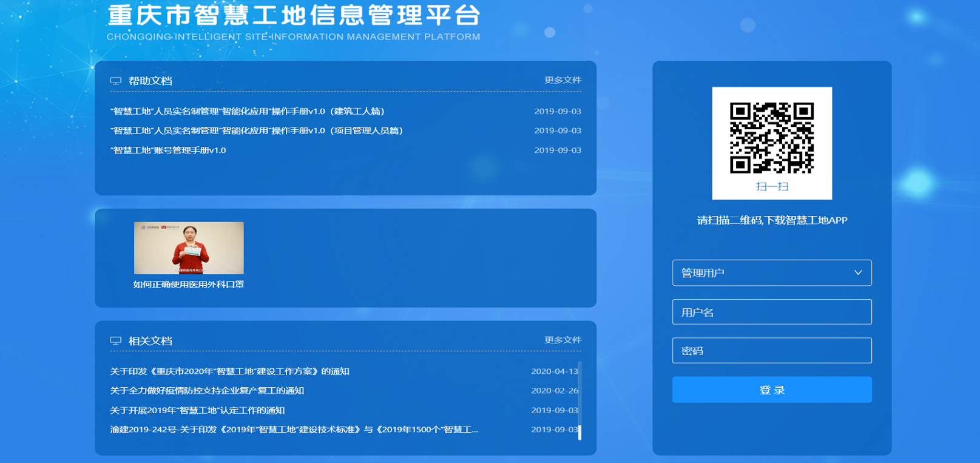
Task: Open the 渝建2019-242号 document
Action: click(x=294, y=430)
